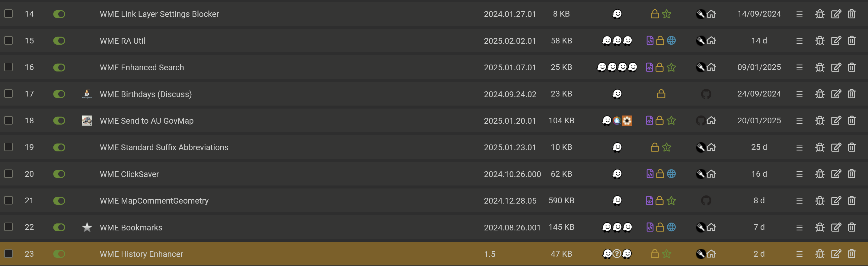Open homepage of WME Bookmarks

point(711,227)
